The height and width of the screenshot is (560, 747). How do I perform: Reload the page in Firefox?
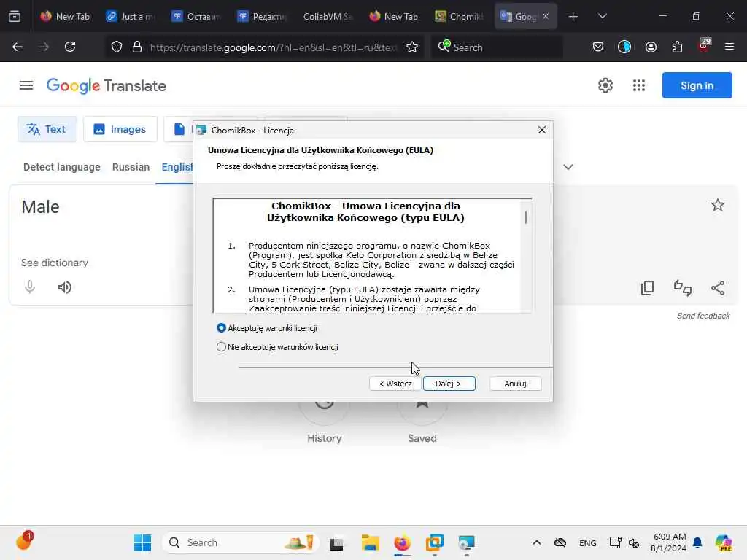click(70, 47)
